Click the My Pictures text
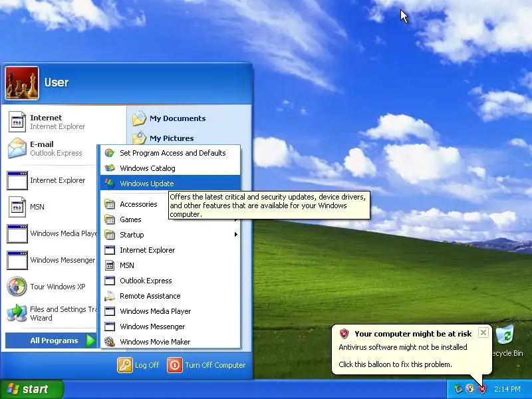532x399 pixels. click(x=172, y=138)
